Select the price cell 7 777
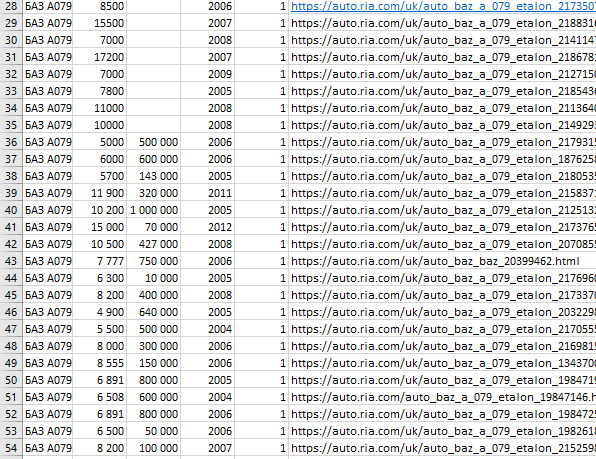 point(100,261)
